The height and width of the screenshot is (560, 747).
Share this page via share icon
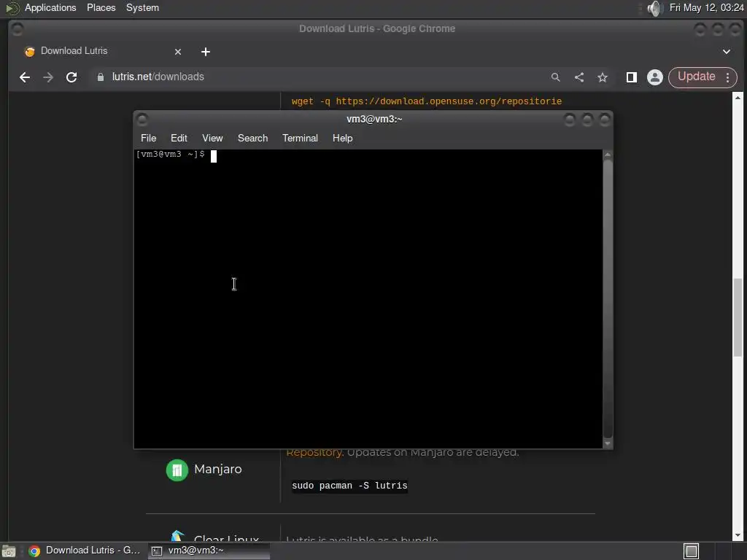[579, 77]
